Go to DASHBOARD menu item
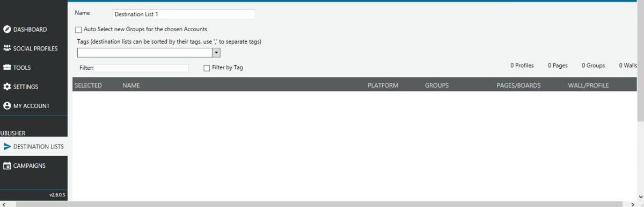 tap(30, 30)
